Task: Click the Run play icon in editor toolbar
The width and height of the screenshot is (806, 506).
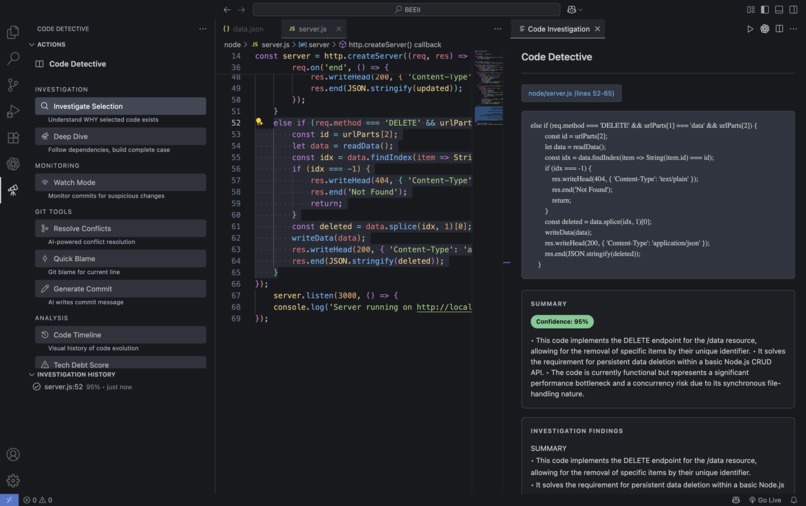Action: click(750, 29)
